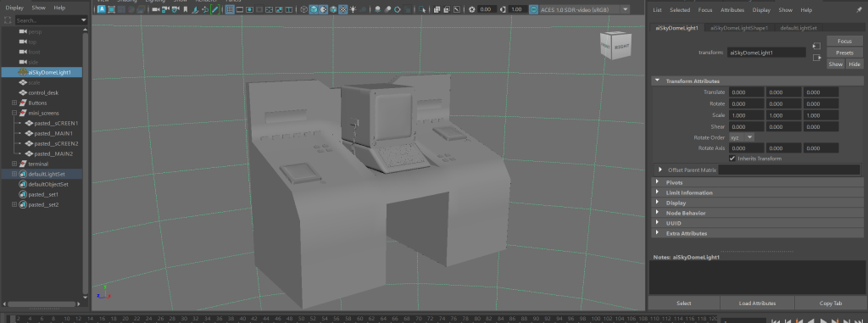Click the Exposure aperture icon
Viewport: 868px width, 323px height.
click(x=472, y=9)
